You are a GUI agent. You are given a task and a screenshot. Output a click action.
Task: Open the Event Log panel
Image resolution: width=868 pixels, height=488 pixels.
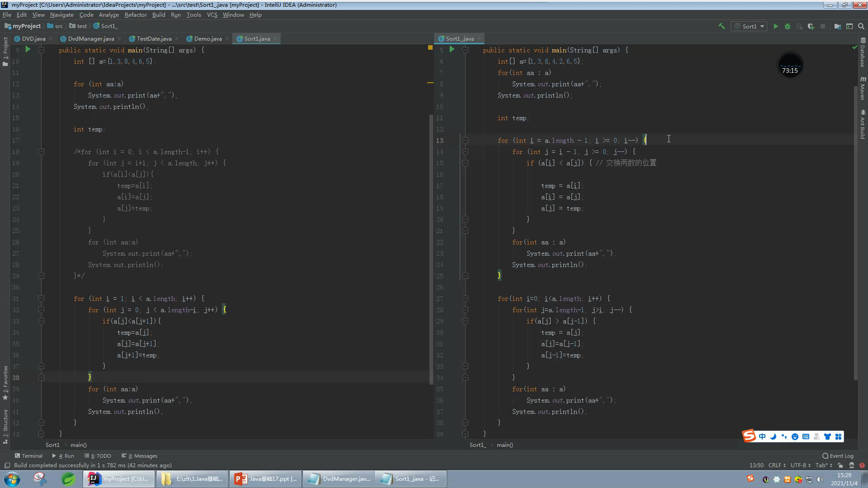coord(838,456)
